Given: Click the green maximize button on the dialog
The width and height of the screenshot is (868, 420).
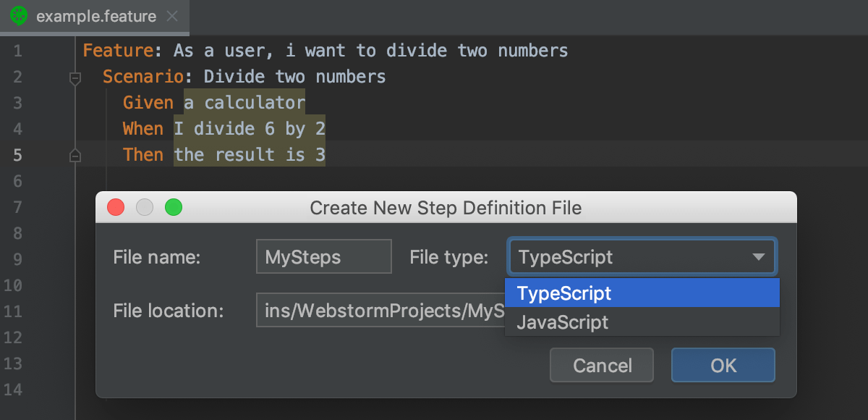Looking at the screenshot, I should click(174, 207).
